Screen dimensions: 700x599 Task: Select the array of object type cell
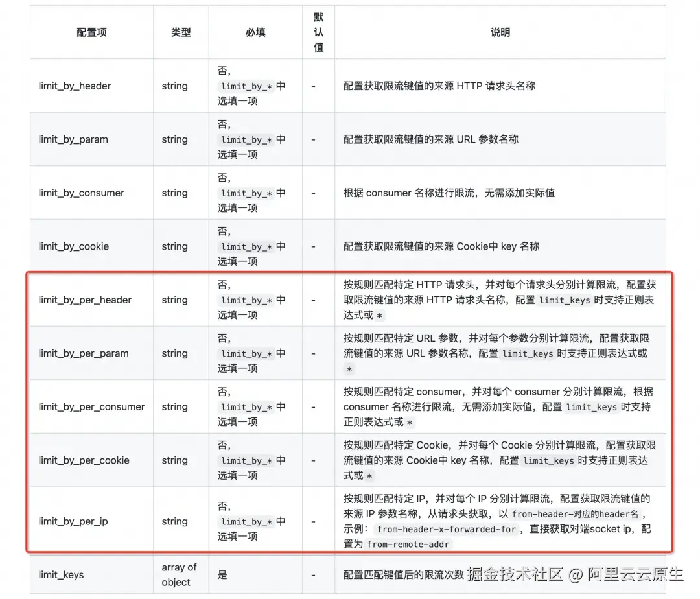point(179,574)
